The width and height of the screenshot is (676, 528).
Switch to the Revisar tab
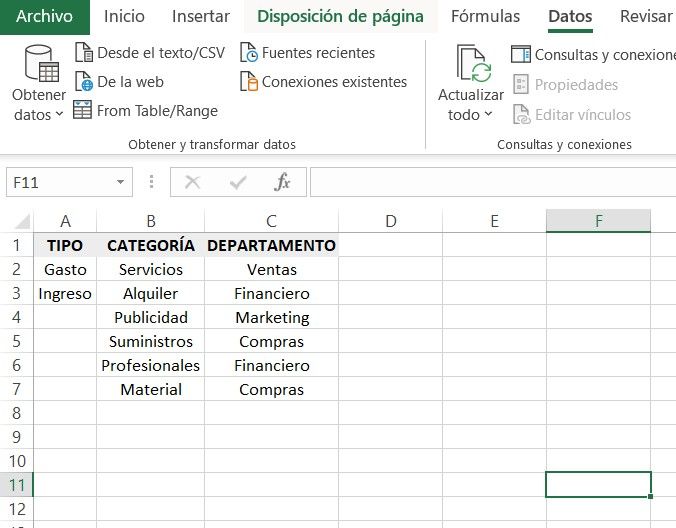[x=646, y=16]
